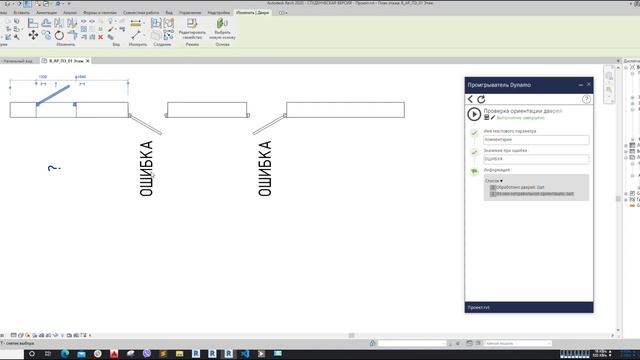Click the text parameter name input field
This screenshot has width=640, height=360.
coord(536,140)
